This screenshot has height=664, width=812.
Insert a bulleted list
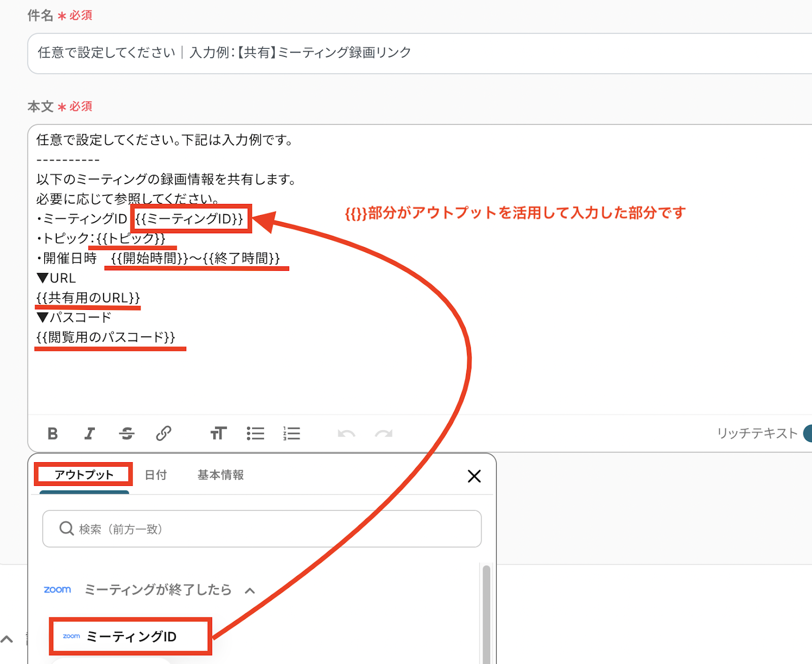point(255,434)
